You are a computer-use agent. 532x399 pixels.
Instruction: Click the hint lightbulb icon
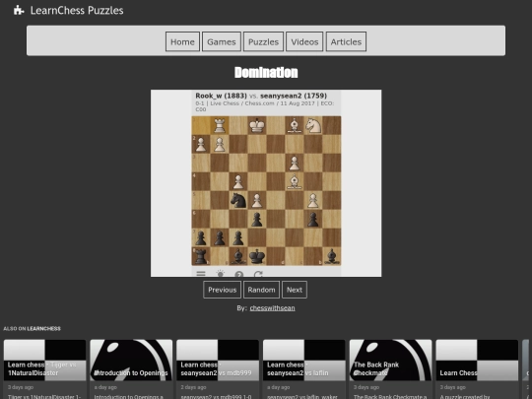click(x=221, y=274)
